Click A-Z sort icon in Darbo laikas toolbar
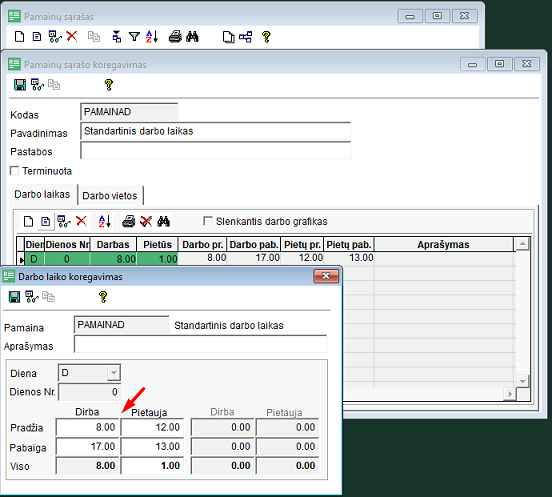Viewport: 552px width, 497px height. 105,221
